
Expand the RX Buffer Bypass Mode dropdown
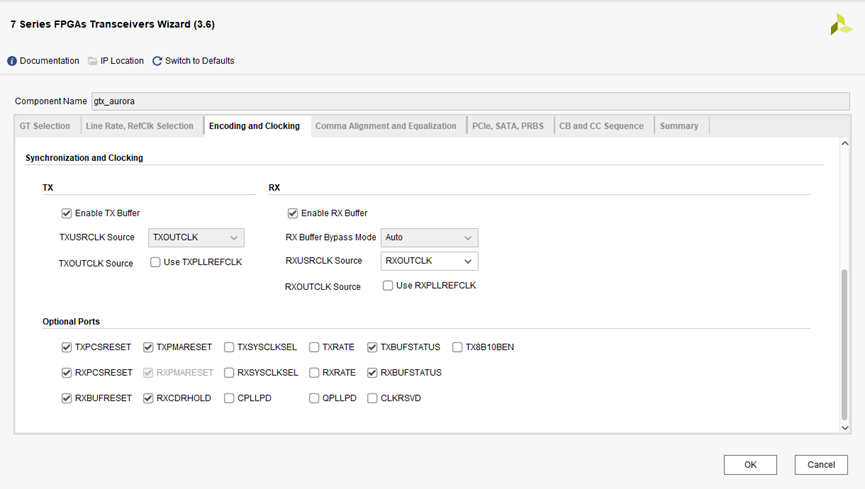pos(429,238)
